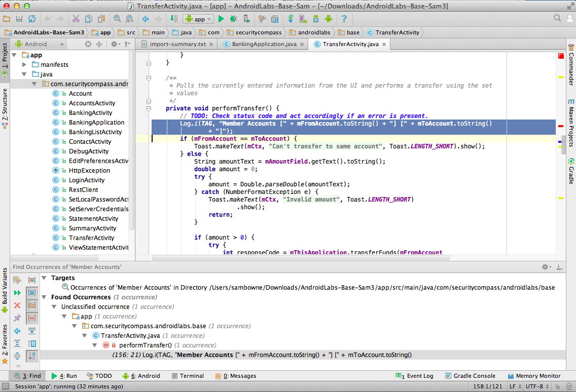Open the Help question mark icon
The height and width of the screenshot is (392, 576).
(x=344, y=19)
